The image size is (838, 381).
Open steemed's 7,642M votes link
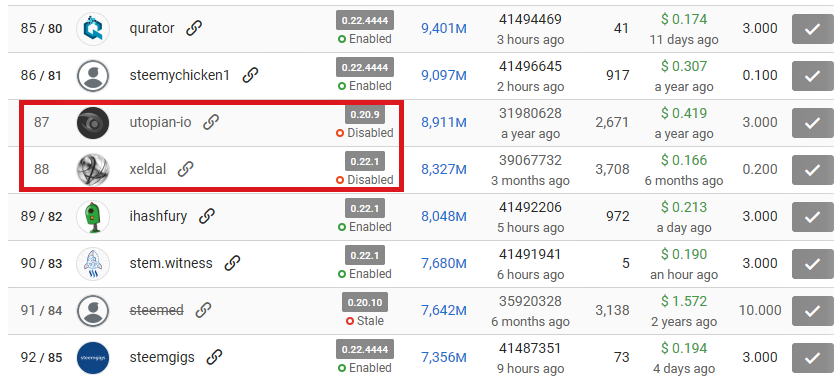coord(444,311)
